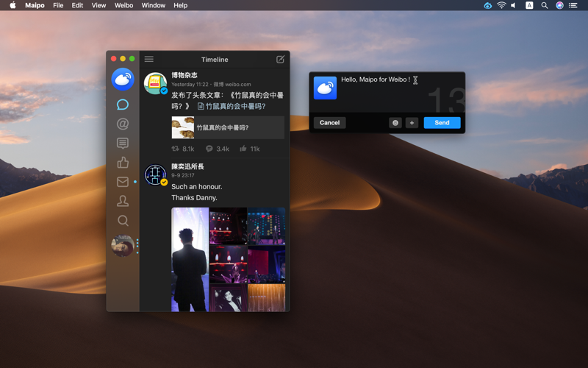This screenshot has width=588, height=368.
Task: Click the account avatar in compose window
Action: click(325, 88)
